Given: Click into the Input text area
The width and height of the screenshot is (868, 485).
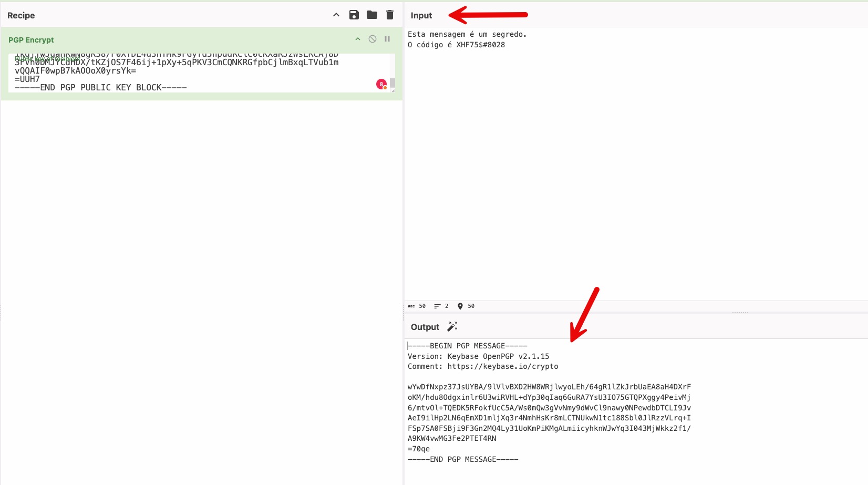Looking at the screenshot, I should 631,158.
